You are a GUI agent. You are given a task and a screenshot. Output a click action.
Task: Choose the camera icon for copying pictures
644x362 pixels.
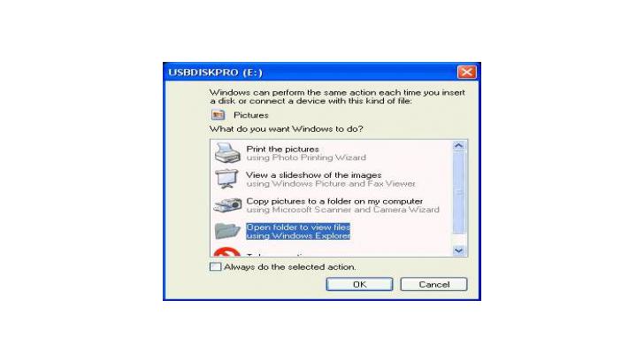227,205
